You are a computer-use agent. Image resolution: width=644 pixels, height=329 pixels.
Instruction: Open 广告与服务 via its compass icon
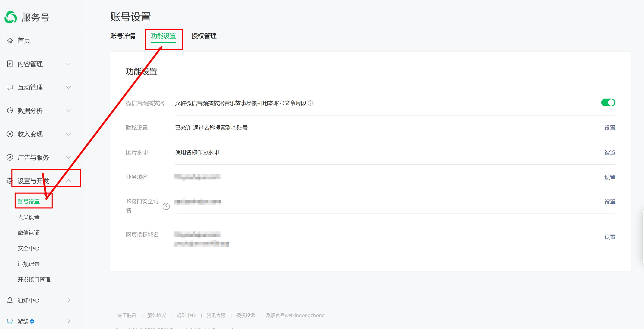coord(10,157)
